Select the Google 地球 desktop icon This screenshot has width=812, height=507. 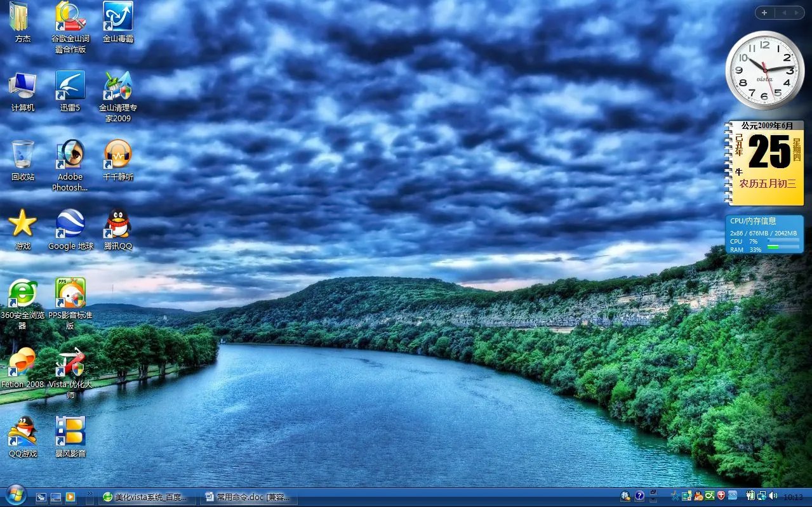(x=70, y=224)
